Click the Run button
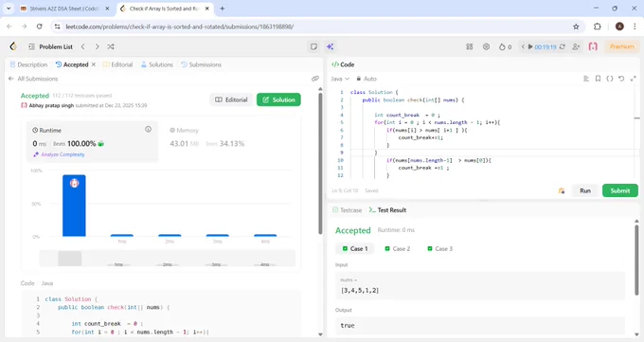This screenshot has height=342, width=644. (585, 190)
